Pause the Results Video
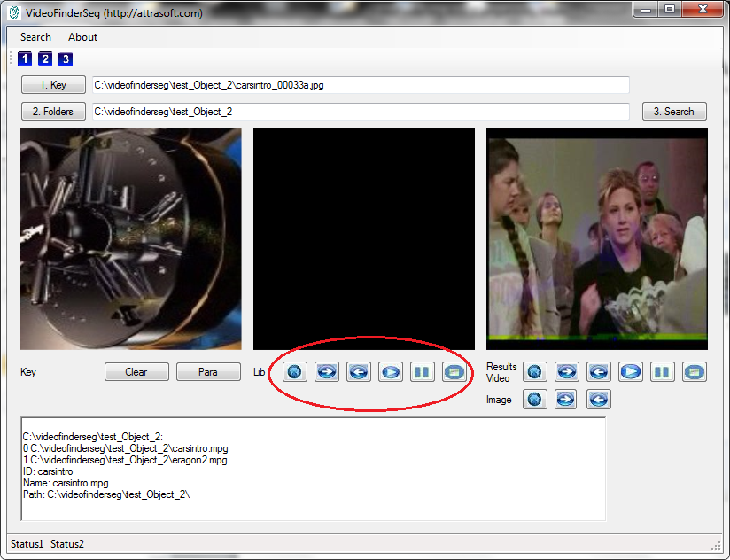Image resolution: width=730 pixels, height=560 pixels. [x=662, y=372]
